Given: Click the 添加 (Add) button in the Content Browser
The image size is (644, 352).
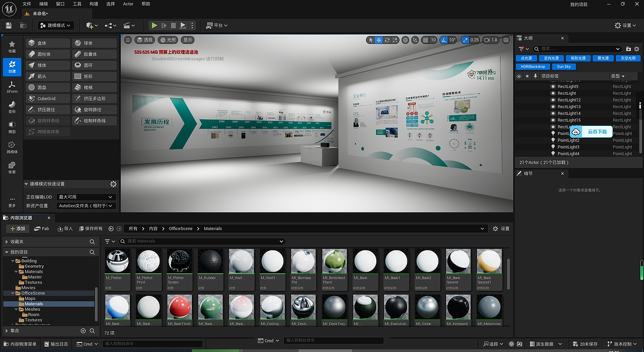Looking at the screenshot, I should 17,228.
